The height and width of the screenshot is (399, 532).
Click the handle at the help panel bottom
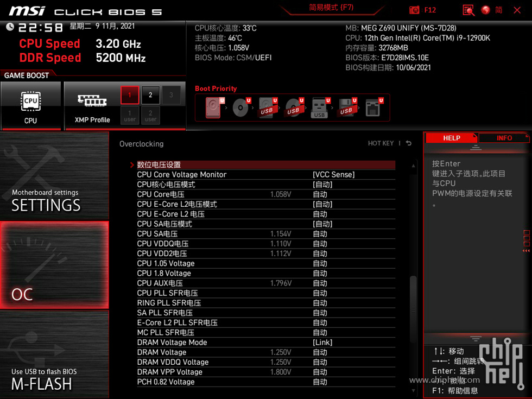(476, 339)
